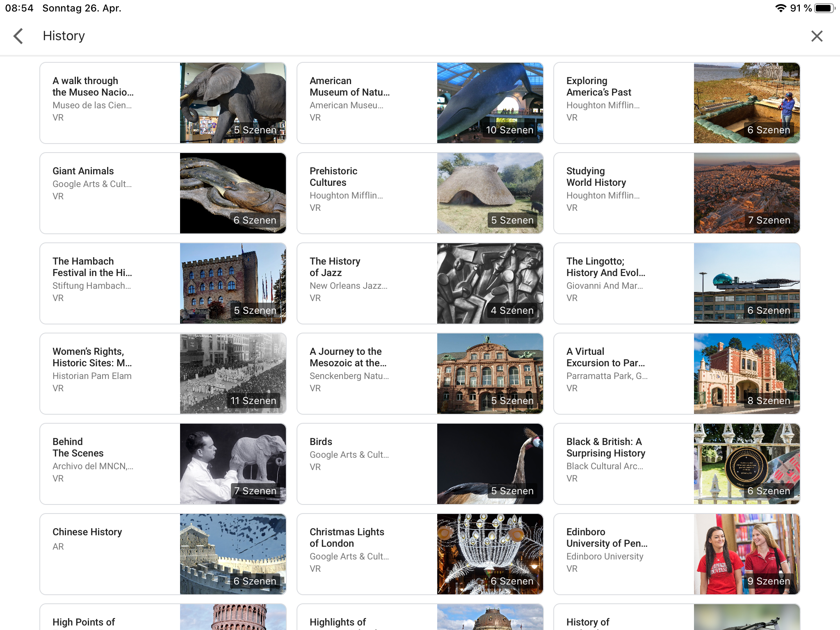The height and width of the screenshot is (630, 840).
Task: Tap the 'Archivo del MNCN,...' author text
Action: point(93,466)
